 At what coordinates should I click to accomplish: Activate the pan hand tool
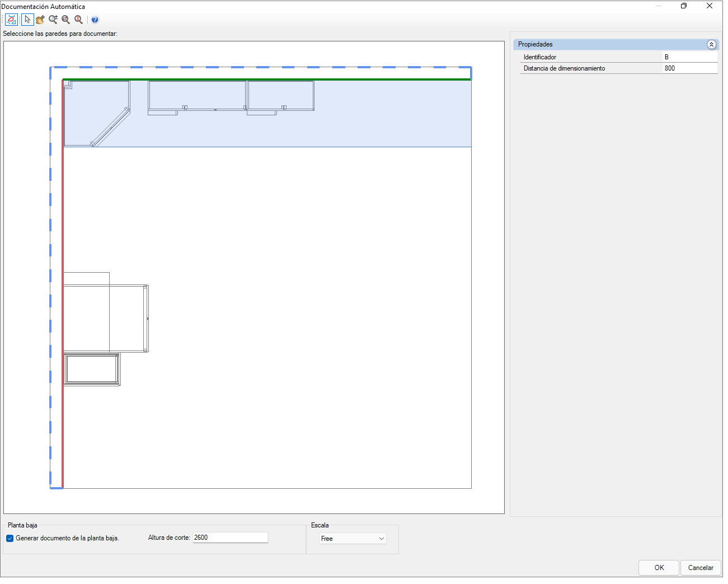click(40, 20)
